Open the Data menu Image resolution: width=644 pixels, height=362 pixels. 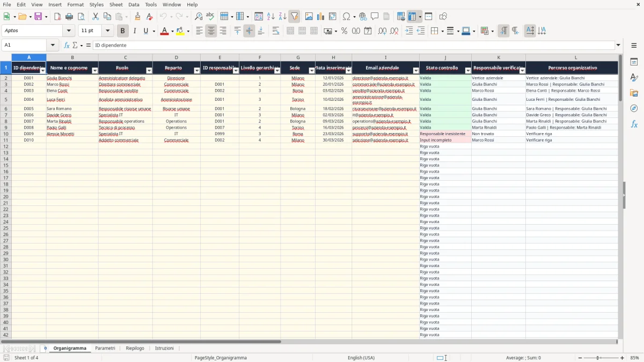134,4
